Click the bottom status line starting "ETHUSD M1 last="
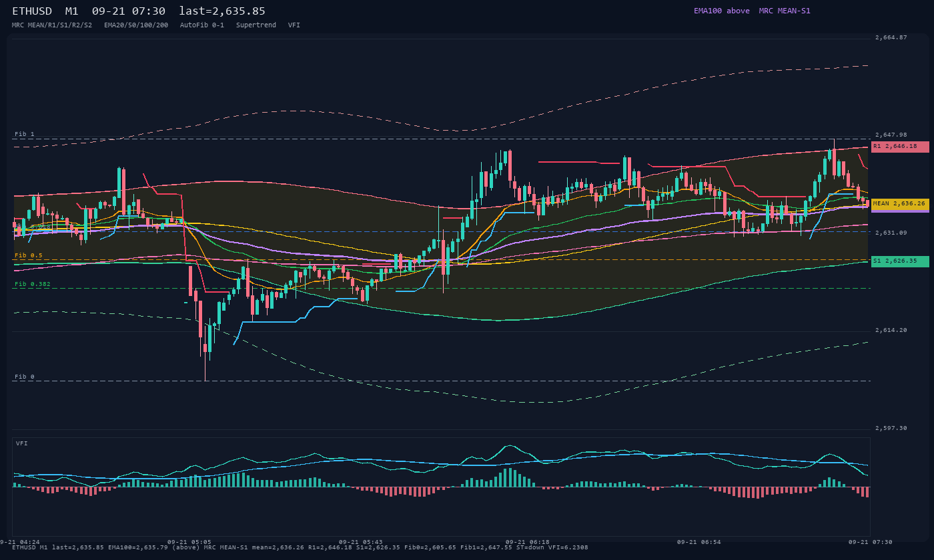 tap(300, 547)
